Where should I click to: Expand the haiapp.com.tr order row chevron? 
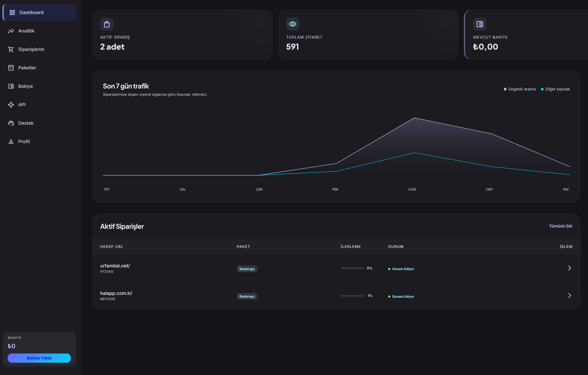(x=570, y=296)
